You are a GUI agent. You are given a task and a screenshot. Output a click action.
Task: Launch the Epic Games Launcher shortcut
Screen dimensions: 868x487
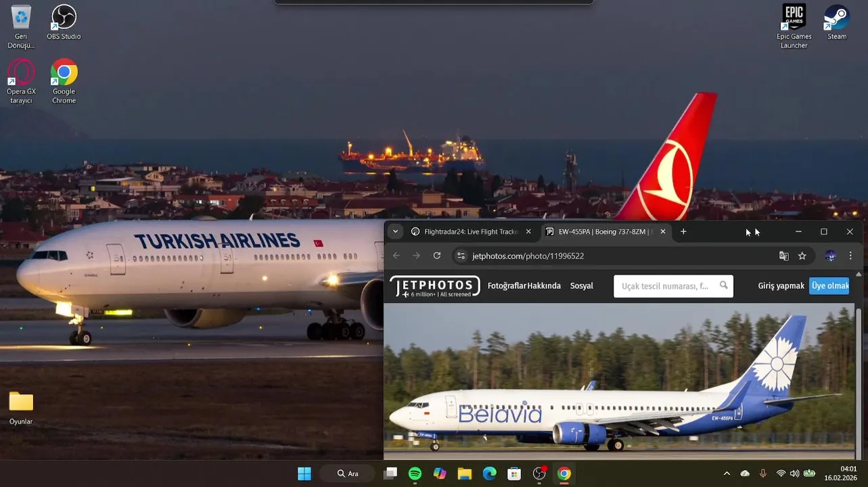tap(794, 27)
